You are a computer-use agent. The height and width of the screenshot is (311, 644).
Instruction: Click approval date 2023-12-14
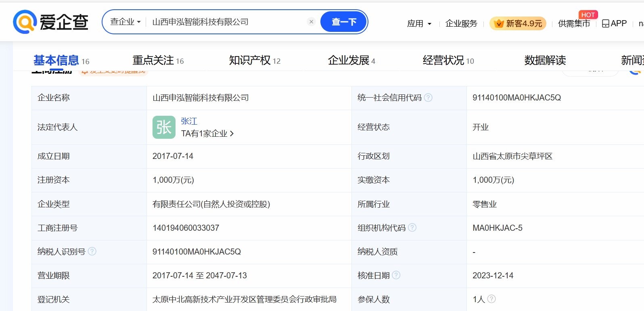click(493, 276)
